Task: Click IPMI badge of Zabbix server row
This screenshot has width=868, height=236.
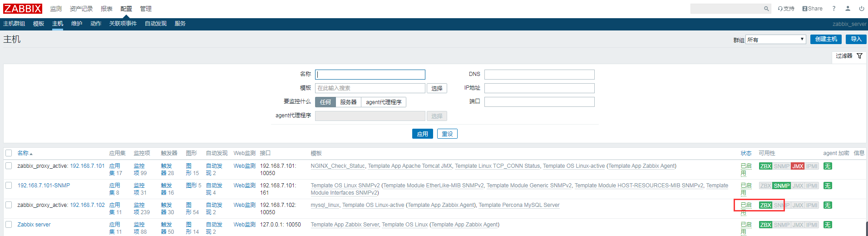Action: 812,225
